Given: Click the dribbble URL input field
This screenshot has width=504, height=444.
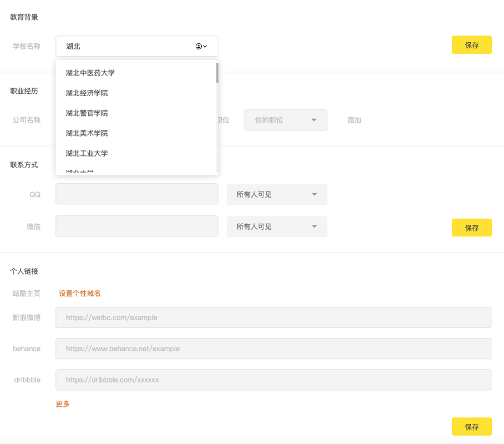Looking at the screenshot, I should 273,380.
